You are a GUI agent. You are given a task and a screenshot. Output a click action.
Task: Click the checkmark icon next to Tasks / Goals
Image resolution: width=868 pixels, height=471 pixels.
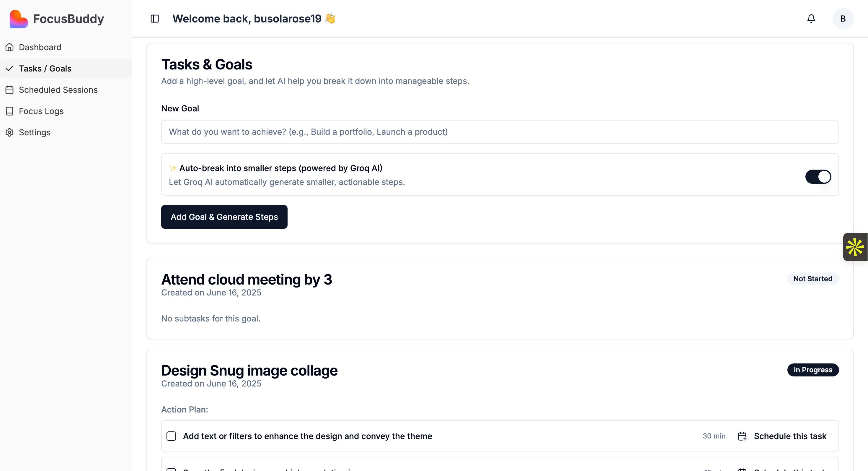pyautogui.click(x=9, y=69)
